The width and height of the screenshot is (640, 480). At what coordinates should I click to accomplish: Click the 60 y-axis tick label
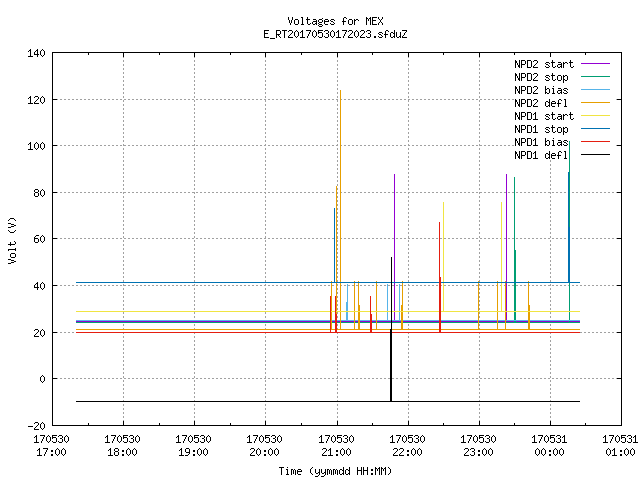(39, 239)
